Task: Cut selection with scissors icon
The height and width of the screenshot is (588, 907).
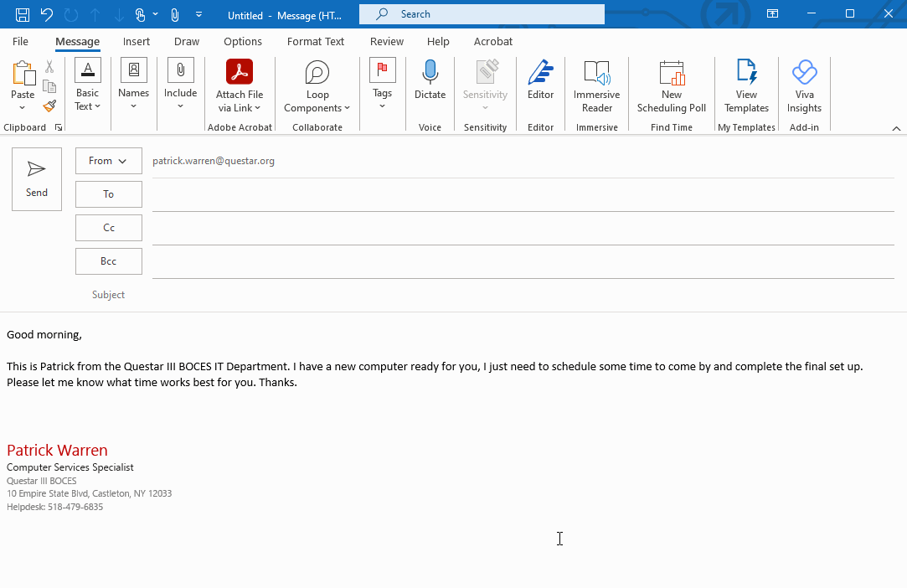Action: tap(49, 66)
